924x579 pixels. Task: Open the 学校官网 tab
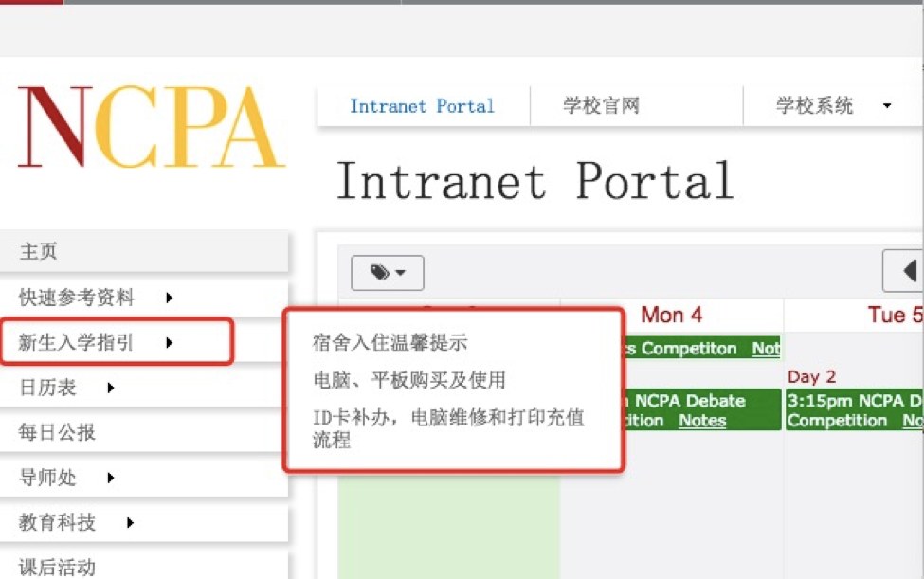click(x=601, y=106)
